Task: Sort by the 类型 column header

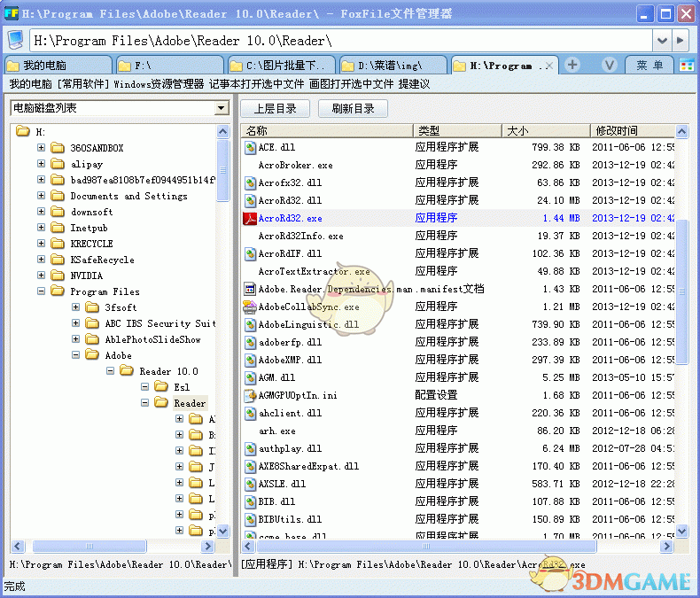Action: click(x=457, y=131)
